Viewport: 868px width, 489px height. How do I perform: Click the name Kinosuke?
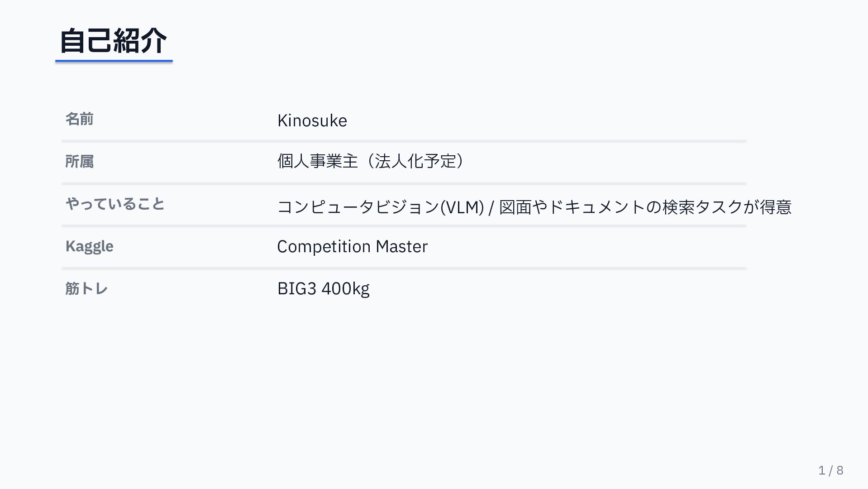point(312,120)
